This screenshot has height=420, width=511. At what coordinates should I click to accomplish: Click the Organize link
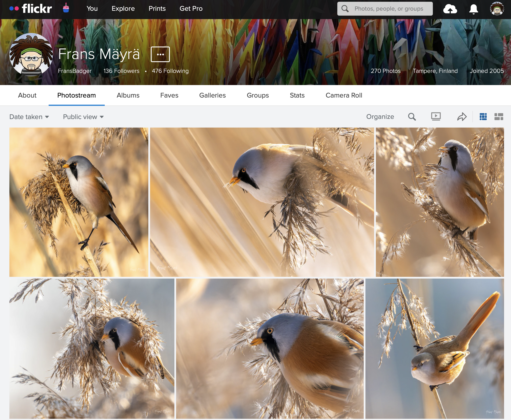[380, 117]
